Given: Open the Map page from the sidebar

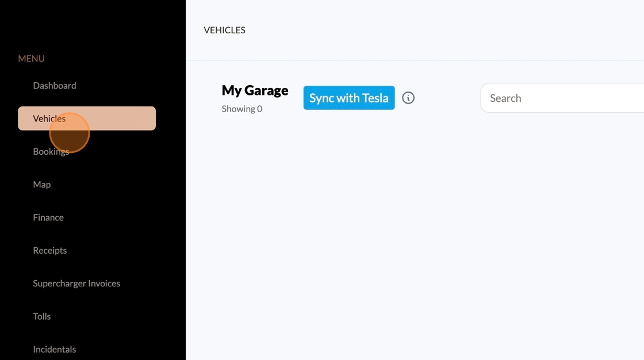Looking at the screenshot, I should click(x=42, y=185).
